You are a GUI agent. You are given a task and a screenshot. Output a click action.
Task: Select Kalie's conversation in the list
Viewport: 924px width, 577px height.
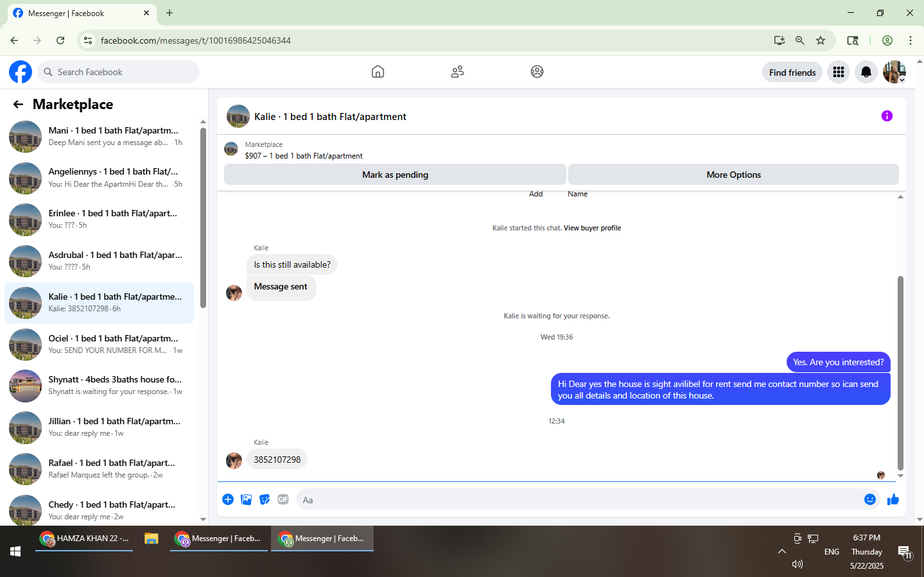click(100, 303)
